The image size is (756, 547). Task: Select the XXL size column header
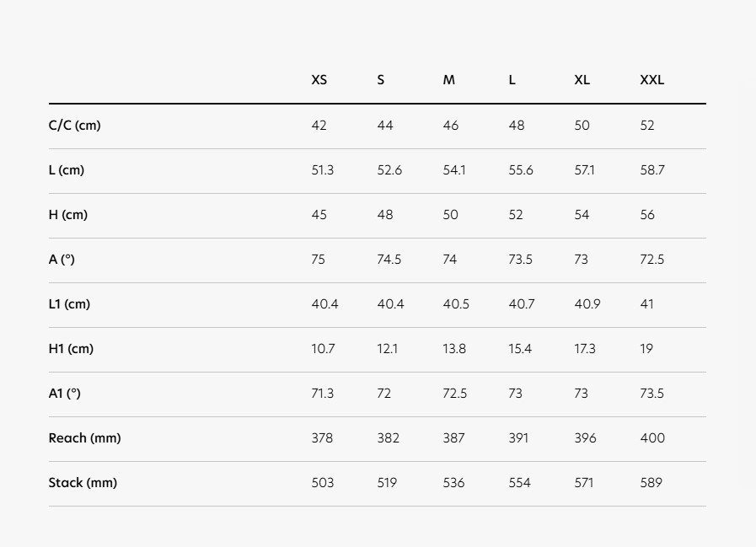(x=651, y=80)
